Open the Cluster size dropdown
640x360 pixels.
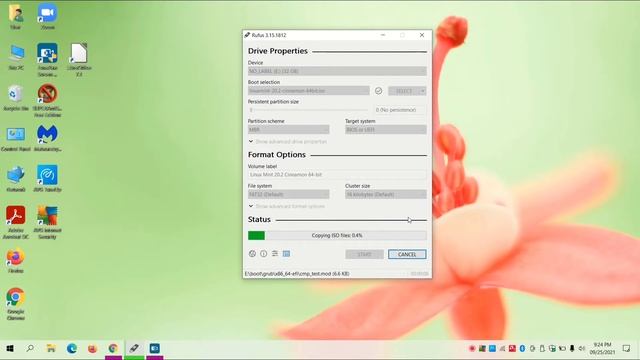click(x=386, y=194)
